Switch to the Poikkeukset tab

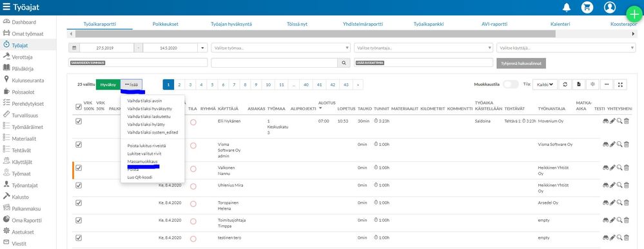click(166, 25)
